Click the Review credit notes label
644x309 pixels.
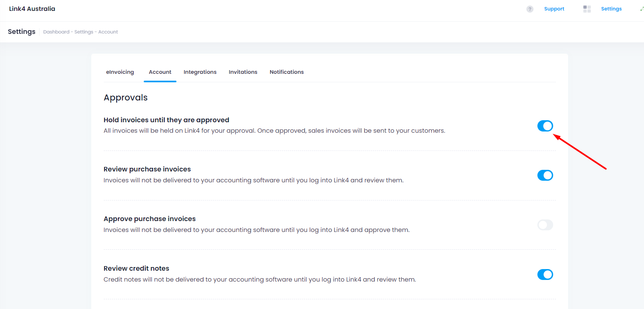coord(136,268)
